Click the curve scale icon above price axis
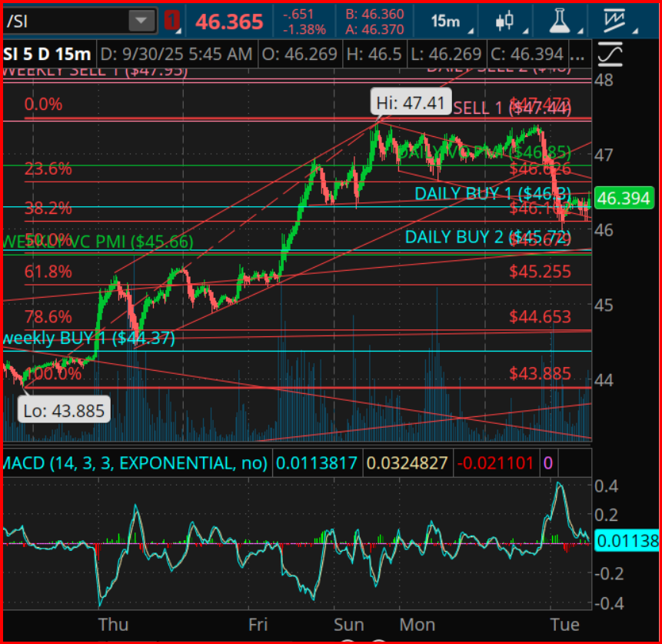 (x=614, y=55)
